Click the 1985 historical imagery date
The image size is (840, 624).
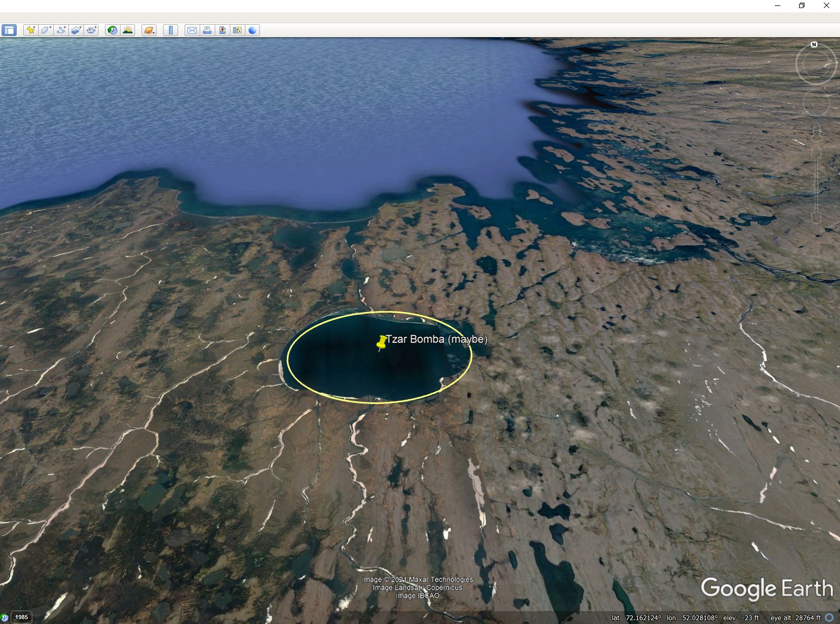pyautogui.click(x=21, y=617)
